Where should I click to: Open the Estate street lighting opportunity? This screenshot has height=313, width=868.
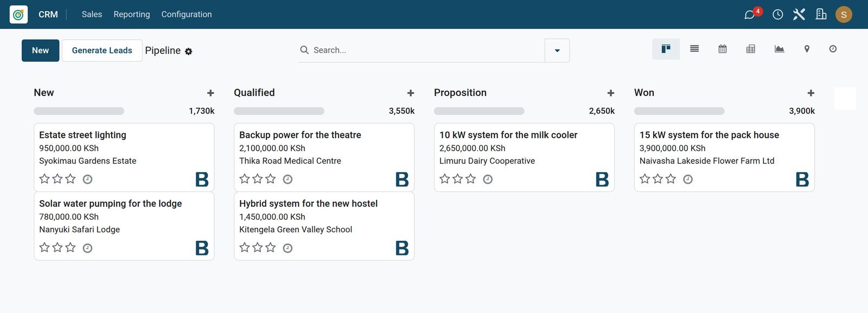[124, 157]
